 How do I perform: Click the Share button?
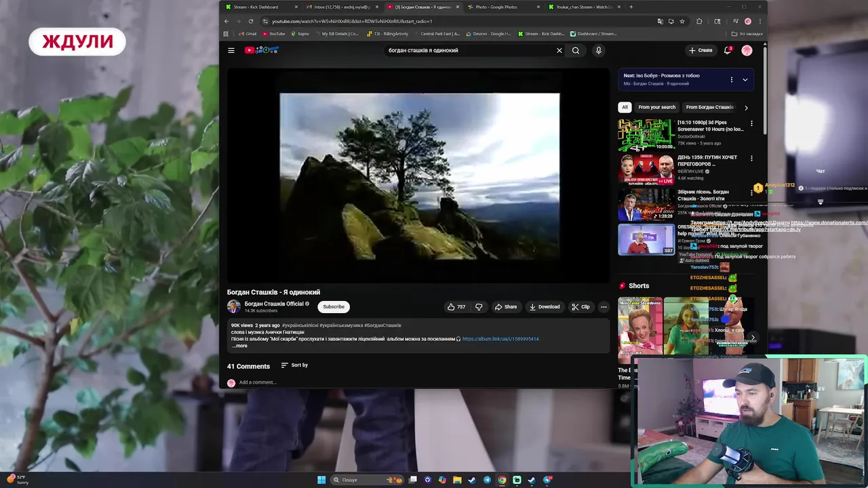point(506,307)
